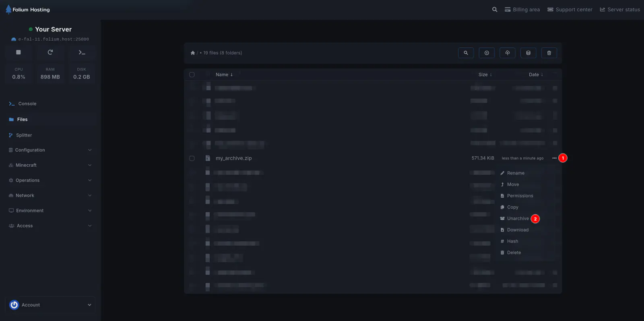Open the Support center link
Viewport: 644px width, 321px height.
point(570,10)
